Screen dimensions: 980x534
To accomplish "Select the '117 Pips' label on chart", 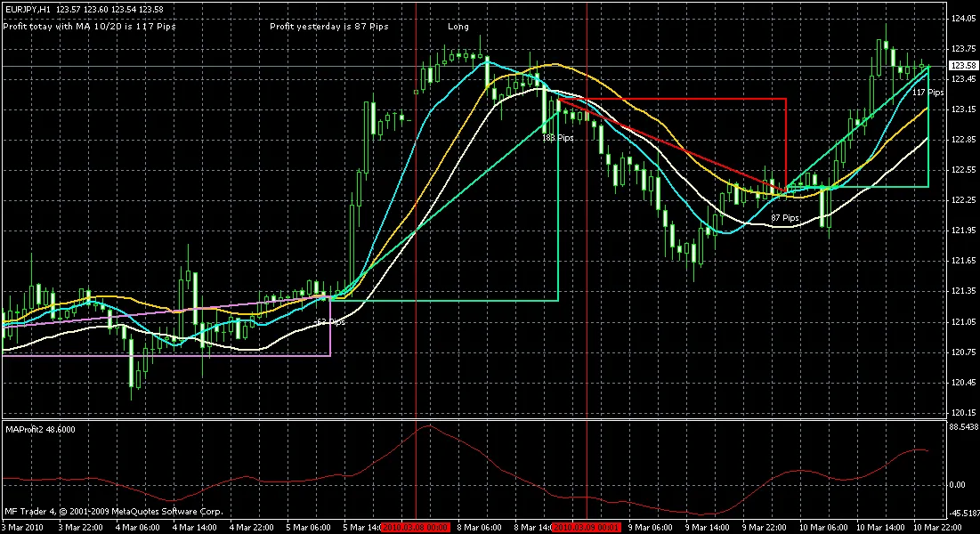I will [x=928, y=93].
